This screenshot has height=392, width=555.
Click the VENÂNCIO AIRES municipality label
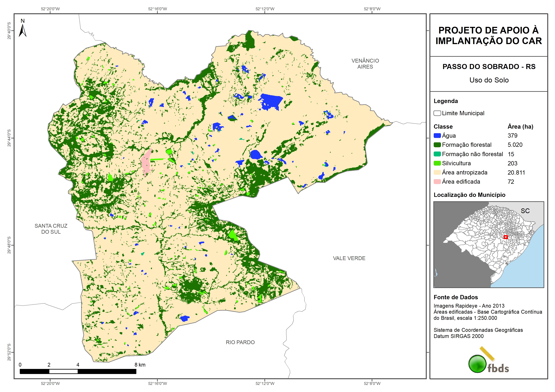(x=365, y=64)
